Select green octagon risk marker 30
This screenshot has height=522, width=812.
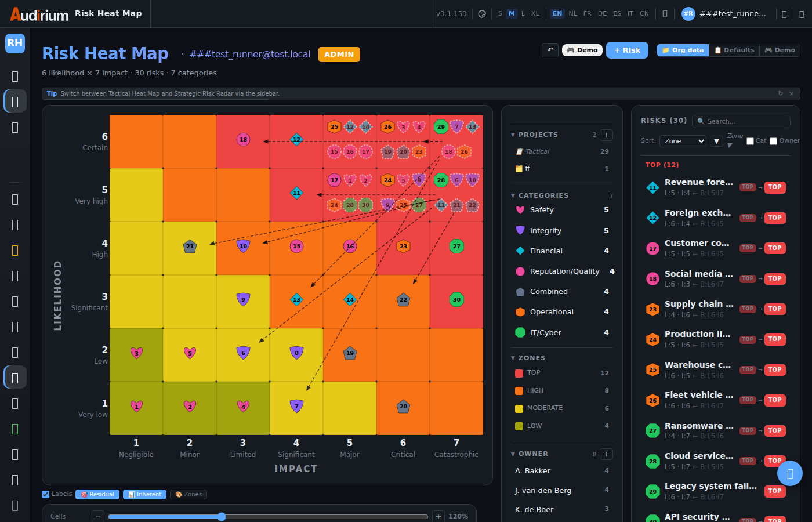pos(456,299)
